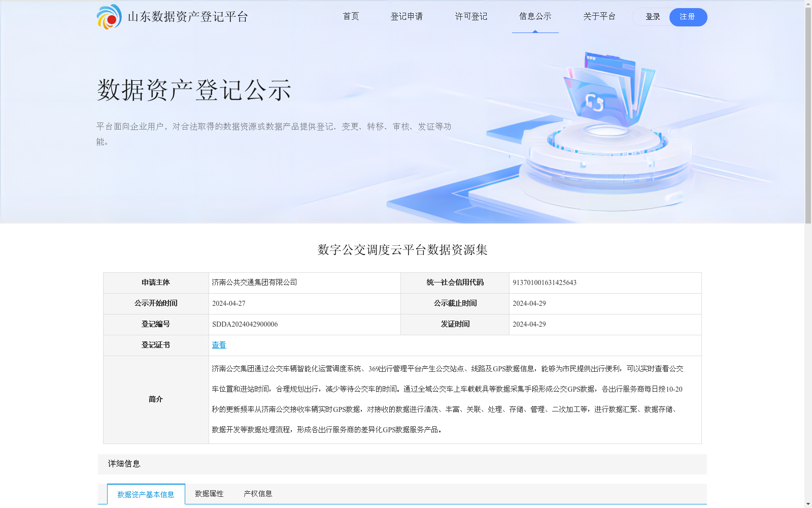Open the 关于平台 navigation item
This screenshot has width=812, height=508.
click(x=599, y=17)
